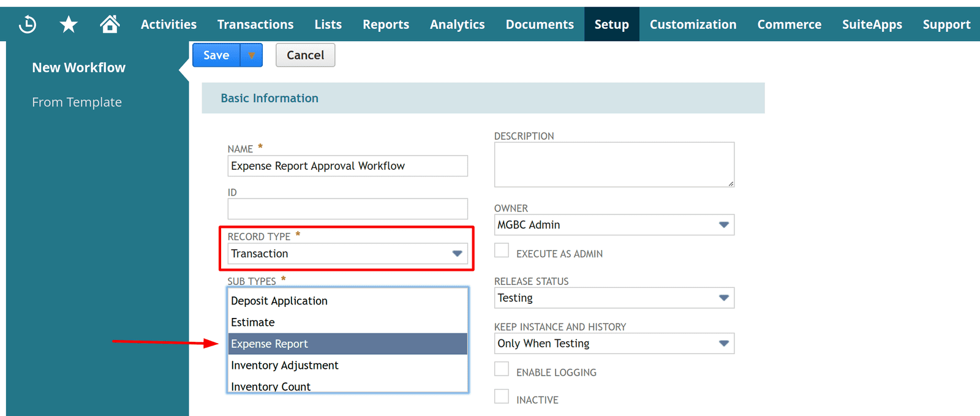Open the Save button dropdown arrow
This screenshot has width=980, height=416.
point(251,55)
